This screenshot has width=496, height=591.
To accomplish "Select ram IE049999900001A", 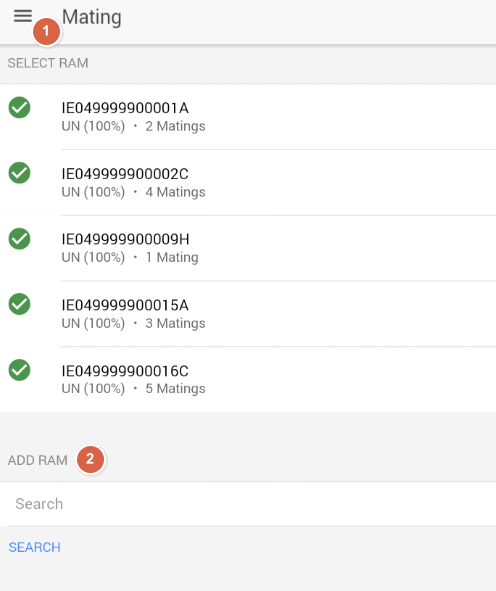I will coord(248,116).
